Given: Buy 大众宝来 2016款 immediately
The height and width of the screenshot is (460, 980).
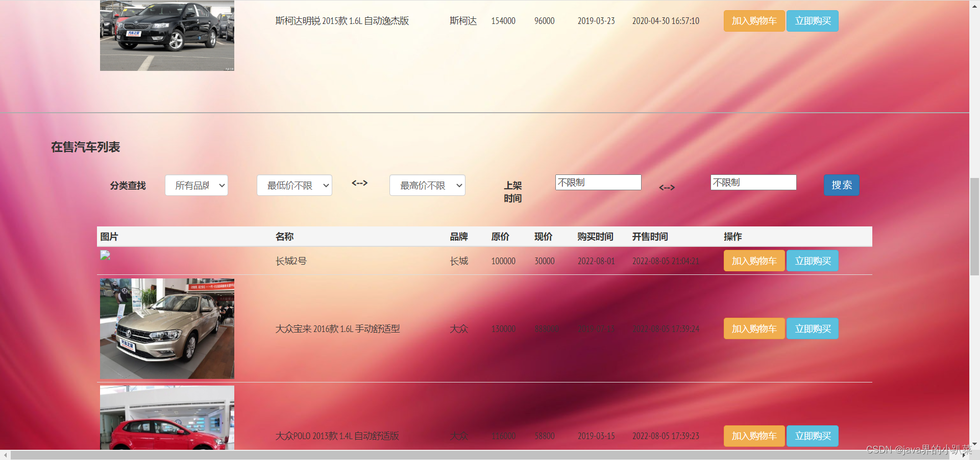Looking at the screenshot, I should click(x=813, y=329).
